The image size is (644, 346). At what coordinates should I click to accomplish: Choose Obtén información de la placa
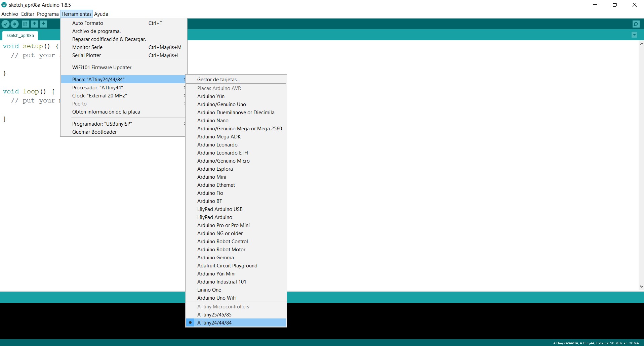(x=124, y=112)
